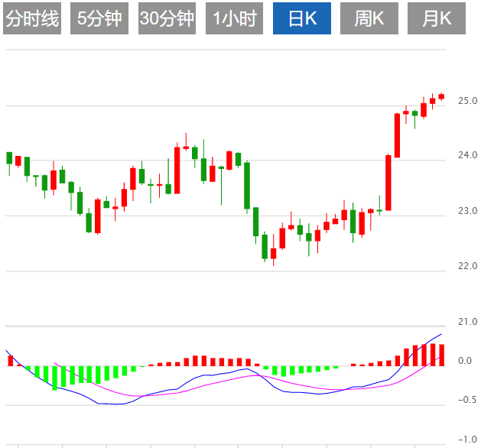
Task: Open the 月K monthly chart
Action: coord(436,19)
